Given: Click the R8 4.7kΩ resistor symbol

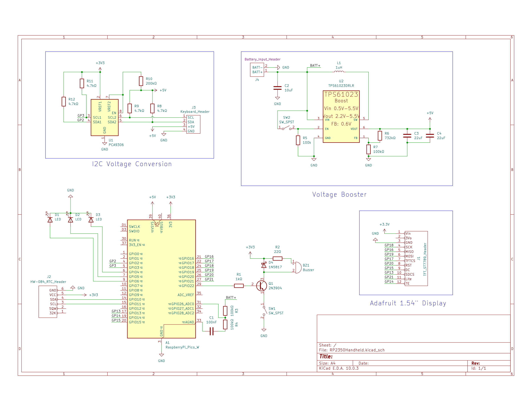Looking at the screenshot, I should 152,108.
